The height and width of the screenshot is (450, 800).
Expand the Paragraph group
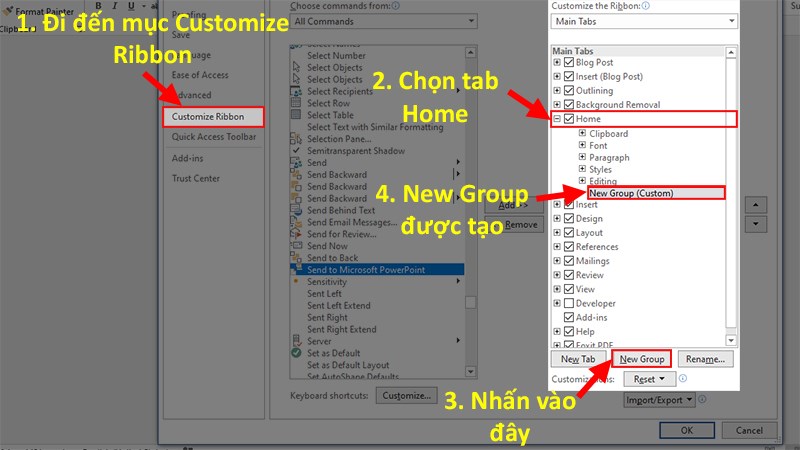click(582, 157)
